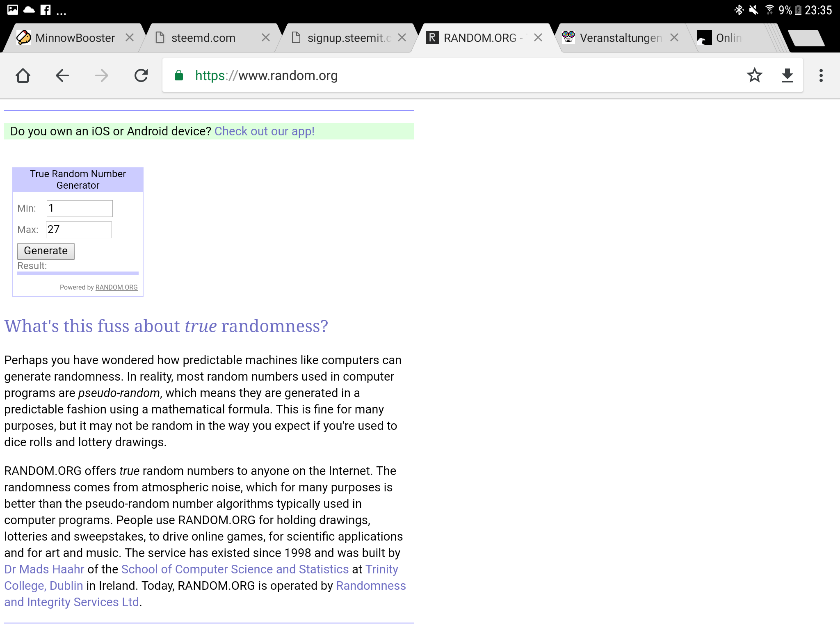Click the Max value input field
Image resolution: width=840 pixels, height=630 pixels.
pos(79,230)
